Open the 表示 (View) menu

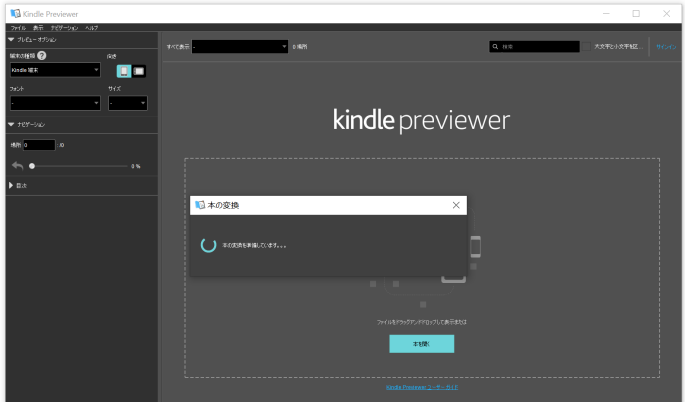tap(38, 28)
